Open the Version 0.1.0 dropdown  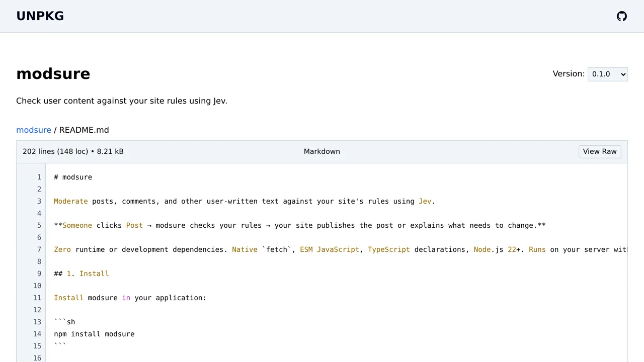point(607,74)
